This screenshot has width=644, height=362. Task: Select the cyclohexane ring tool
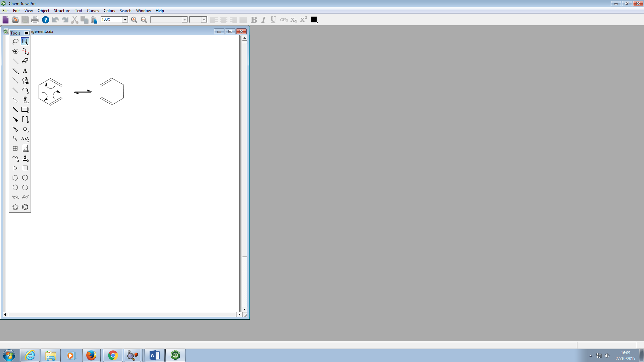tap(25, 178)
